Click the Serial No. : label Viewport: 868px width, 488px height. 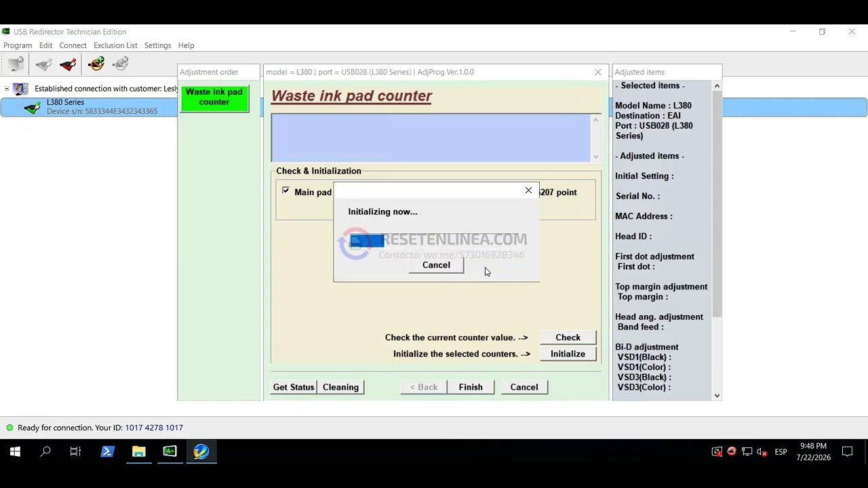(x=637, y=196)
